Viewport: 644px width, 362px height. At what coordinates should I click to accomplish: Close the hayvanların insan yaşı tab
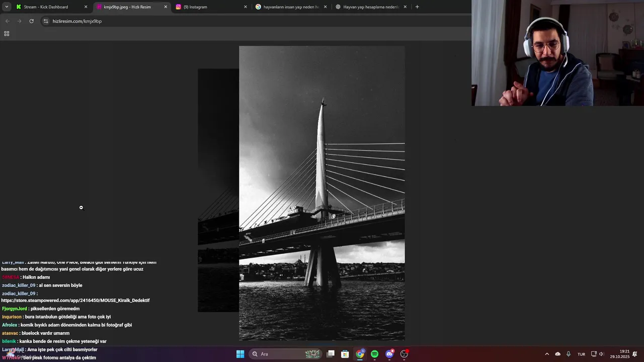point(325,7)
